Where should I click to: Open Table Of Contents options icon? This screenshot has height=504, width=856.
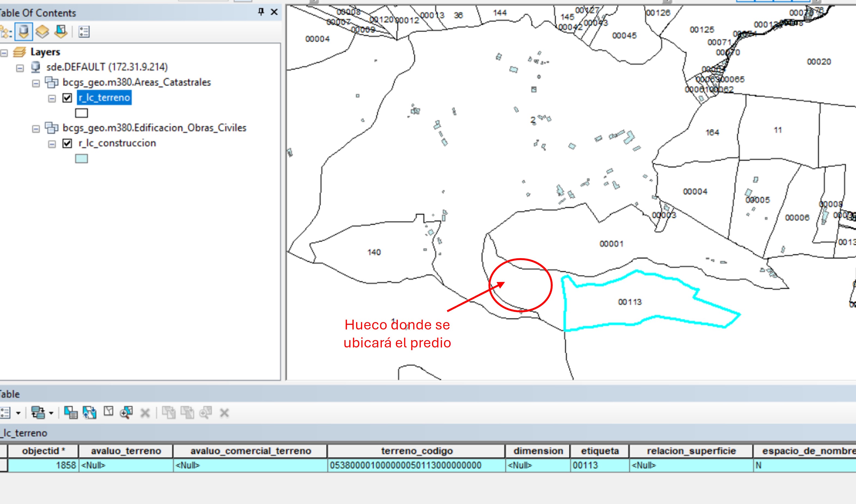[84, 32]
